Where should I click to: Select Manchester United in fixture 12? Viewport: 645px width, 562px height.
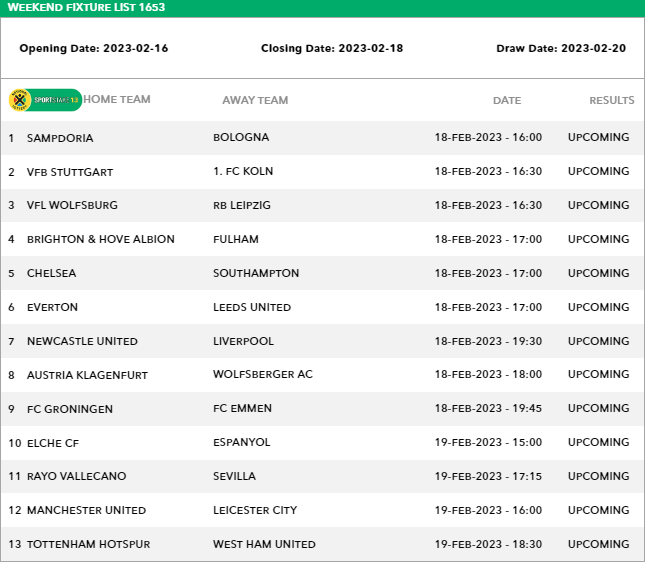(86, 510)
